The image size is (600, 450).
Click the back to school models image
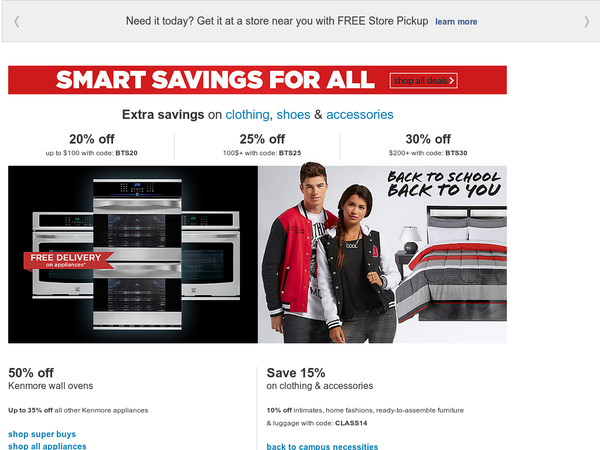[x=329, y=254]
